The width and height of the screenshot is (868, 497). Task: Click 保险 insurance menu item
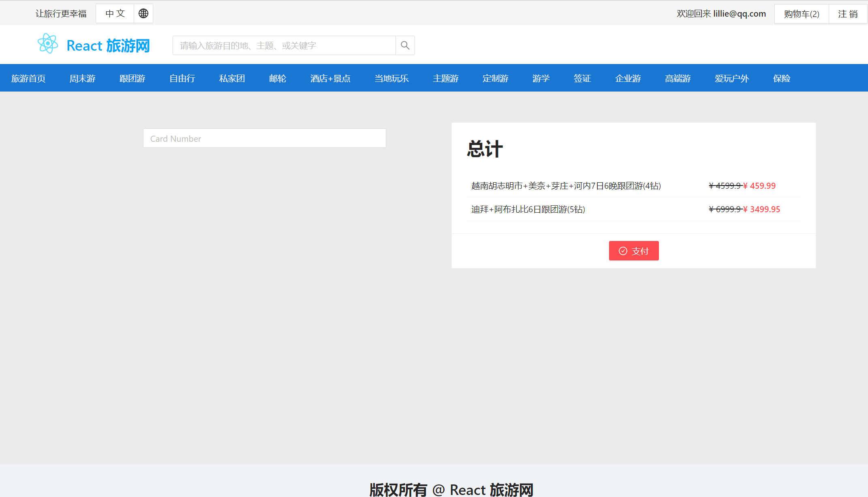(782, 78)
